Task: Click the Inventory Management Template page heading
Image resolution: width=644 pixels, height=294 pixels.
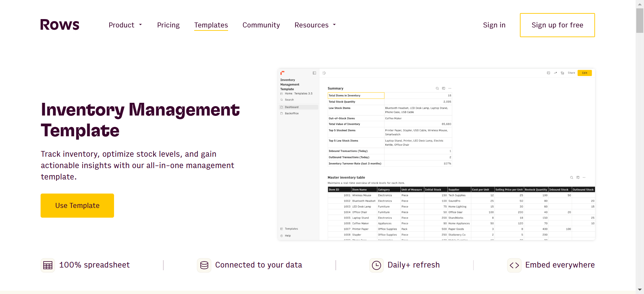Action: coord(140,120)
